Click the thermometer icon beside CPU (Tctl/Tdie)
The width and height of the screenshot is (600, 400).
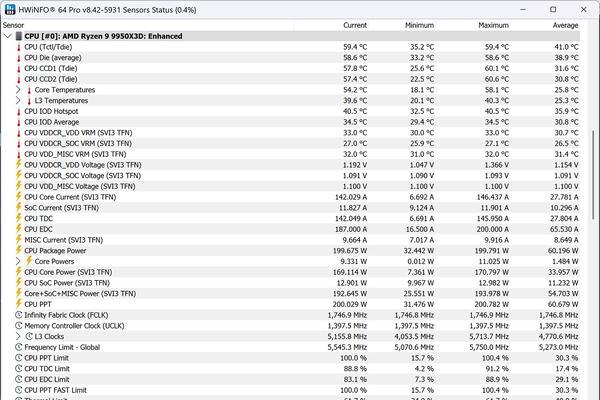click(18, 47)
